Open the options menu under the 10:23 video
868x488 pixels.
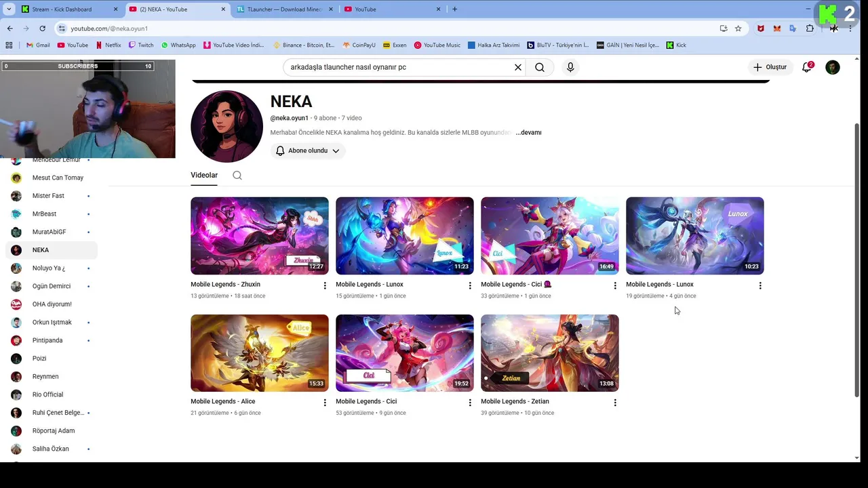pos(760,286)
